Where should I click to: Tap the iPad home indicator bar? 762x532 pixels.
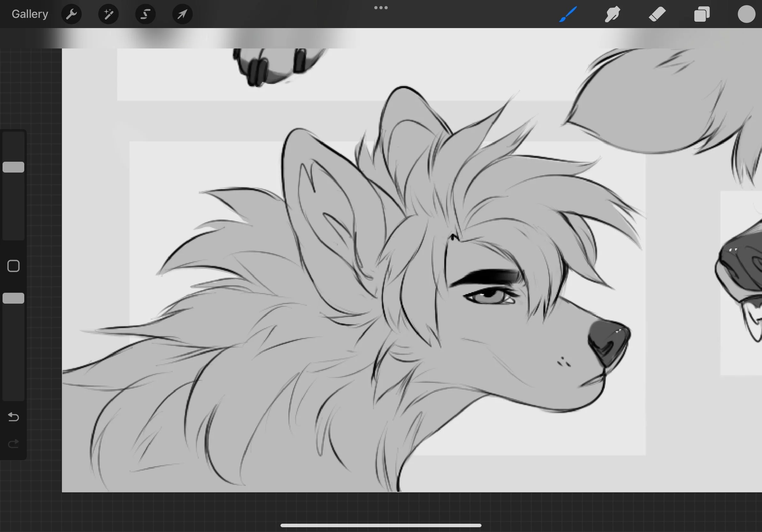tap(381, 525)
